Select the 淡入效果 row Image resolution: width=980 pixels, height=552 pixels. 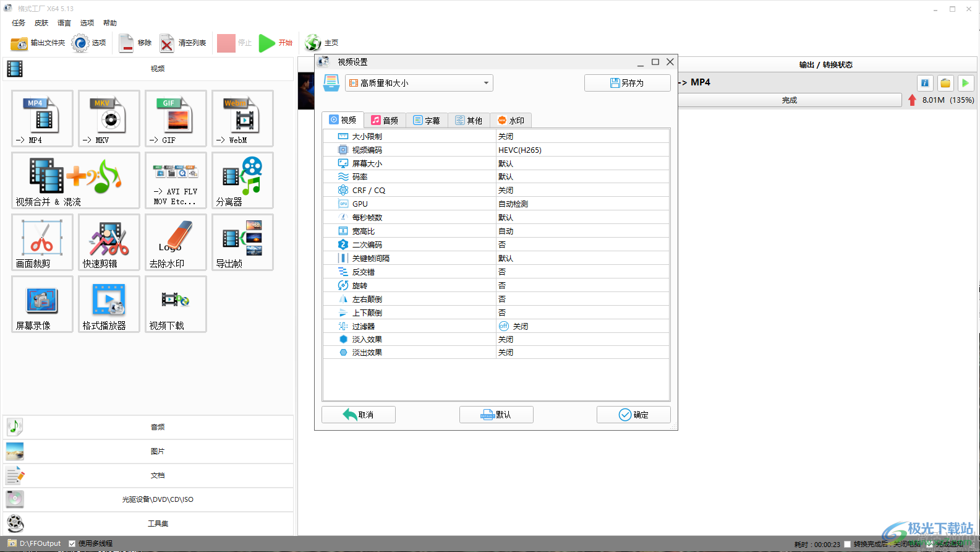tap(496, 340)
